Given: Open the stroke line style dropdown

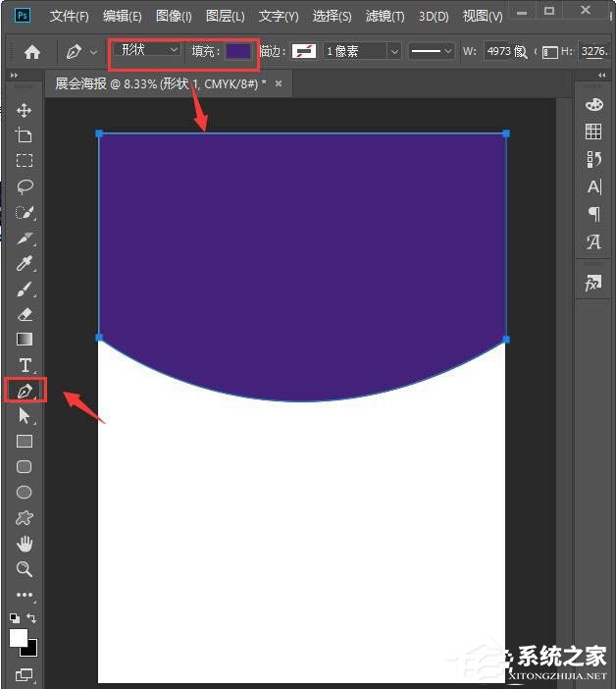Looking at the screenshot, I should coord(432,51).
